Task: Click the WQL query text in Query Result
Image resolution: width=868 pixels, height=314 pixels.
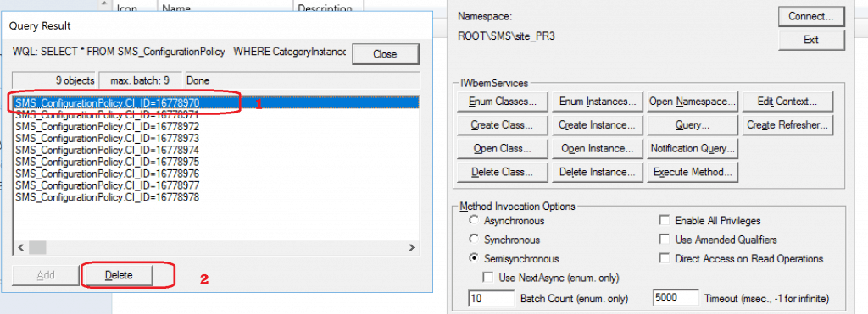Action: pyautogui.click(x=180, y=52)
